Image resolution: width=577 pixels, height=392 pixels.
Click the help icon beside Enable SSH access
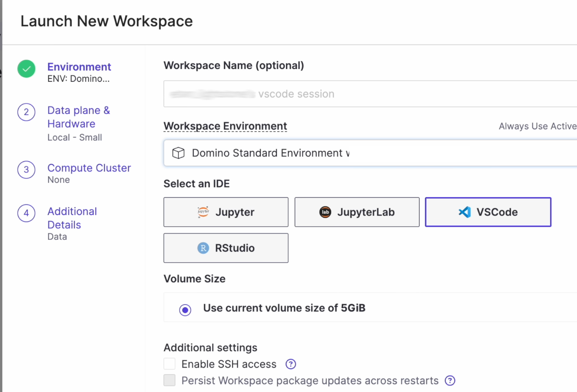tap(291, 364)
